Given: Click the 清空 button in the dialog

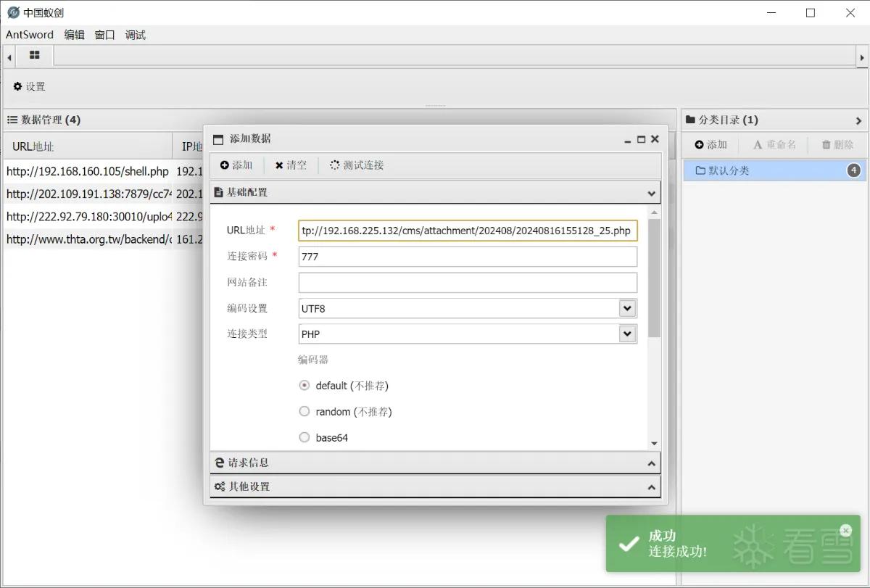Looking at the screenshot, I should pyautogui.click(x=291, y=165).
